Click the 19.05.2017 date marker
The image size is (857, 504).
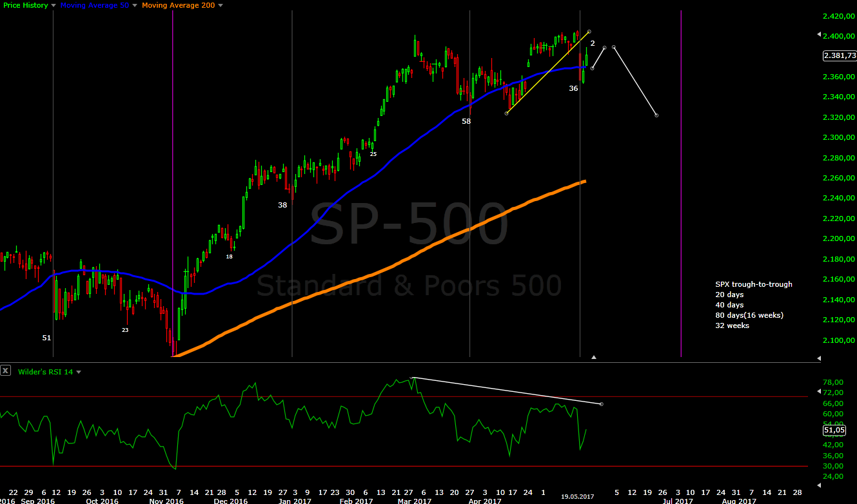coord(578,497)
